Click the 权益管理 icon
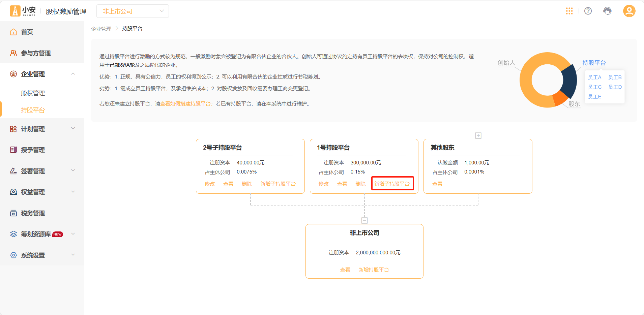Viewport: 644px width, 315px height. coord(13,192)
